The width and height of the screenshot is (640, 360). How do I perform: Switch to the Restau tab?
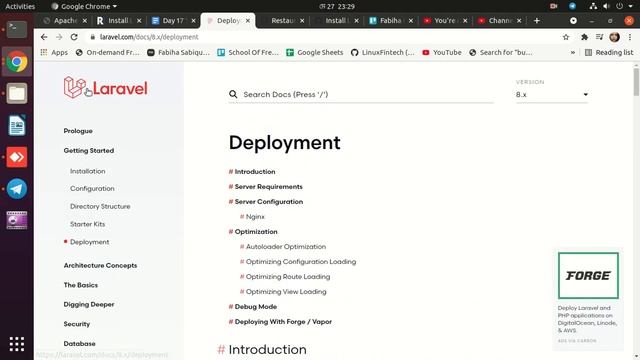(282, 20)
